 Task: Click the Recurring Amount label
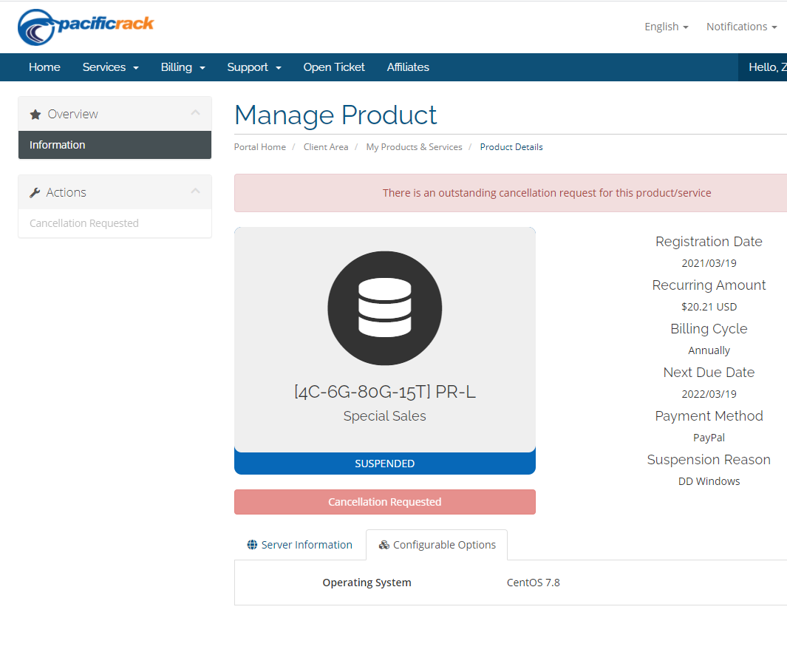pos(709,285)
